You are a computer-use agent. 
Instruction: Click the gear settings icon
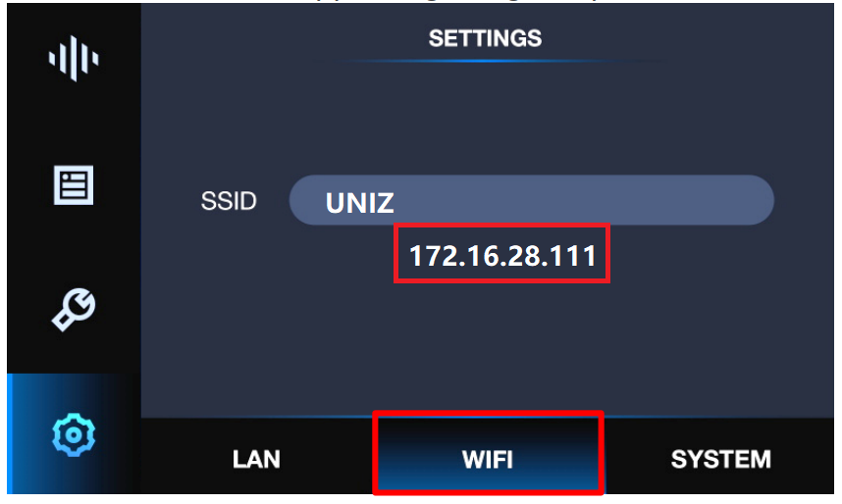(x=74, y=434)
